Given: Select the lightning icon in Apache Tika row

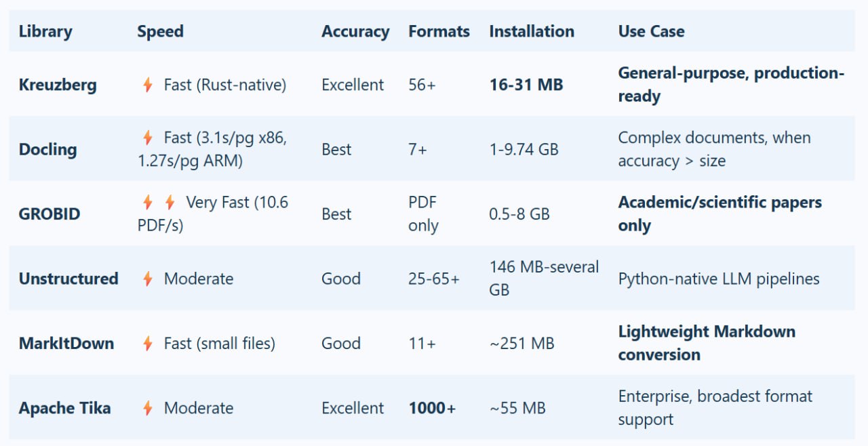Looking at the screenshot, I should [x=147, y=408].
